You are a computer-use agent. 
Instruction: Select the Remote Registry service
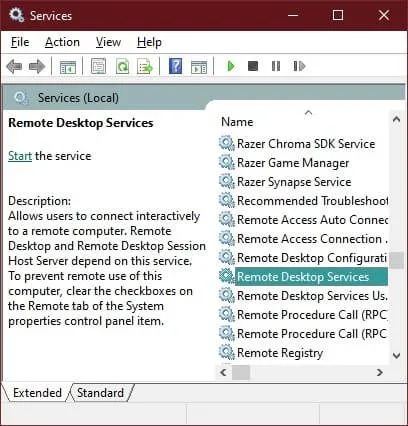[303, 353]
